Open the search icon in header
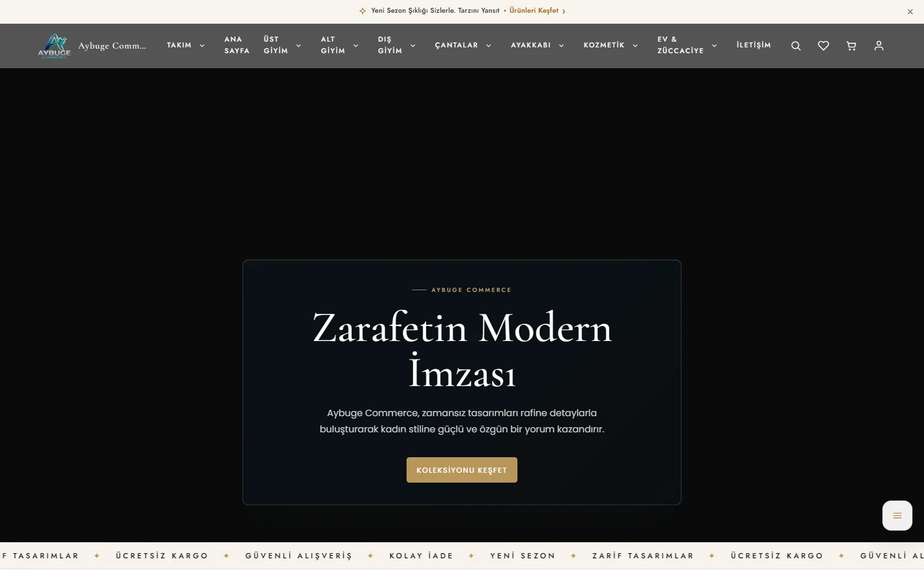This screenshot has width=924, height=578. (x=796, y=46)
